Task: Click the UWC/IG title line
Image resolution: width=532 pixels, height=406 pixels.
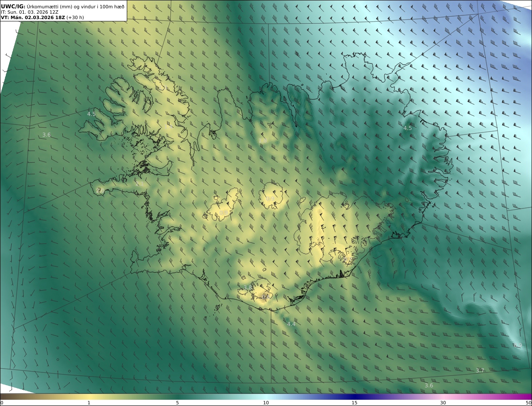Action: (63, 6)
